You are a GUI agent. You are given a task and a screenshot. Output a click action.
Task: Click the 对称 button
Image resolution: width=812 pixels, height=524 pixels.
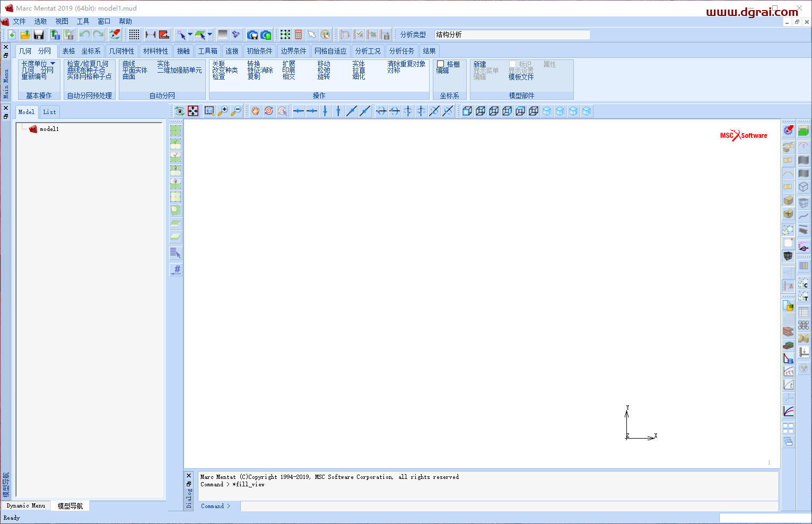[x=394, y=70]
